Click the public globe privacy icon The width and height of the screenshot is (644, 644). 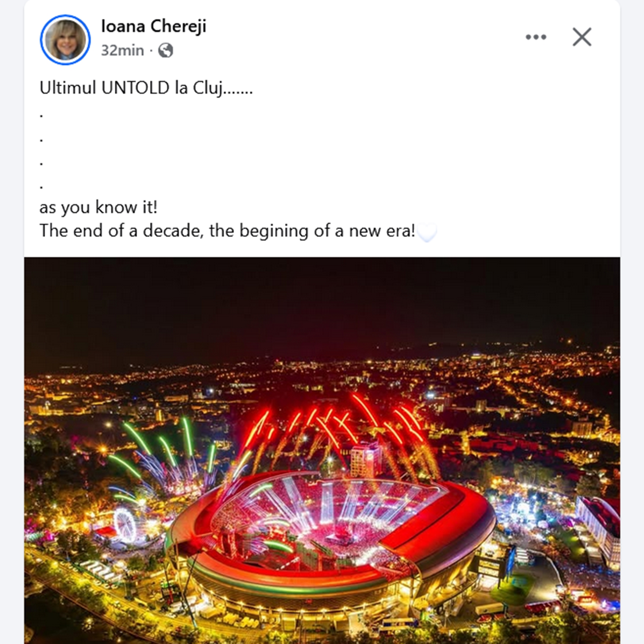[165, 51]
